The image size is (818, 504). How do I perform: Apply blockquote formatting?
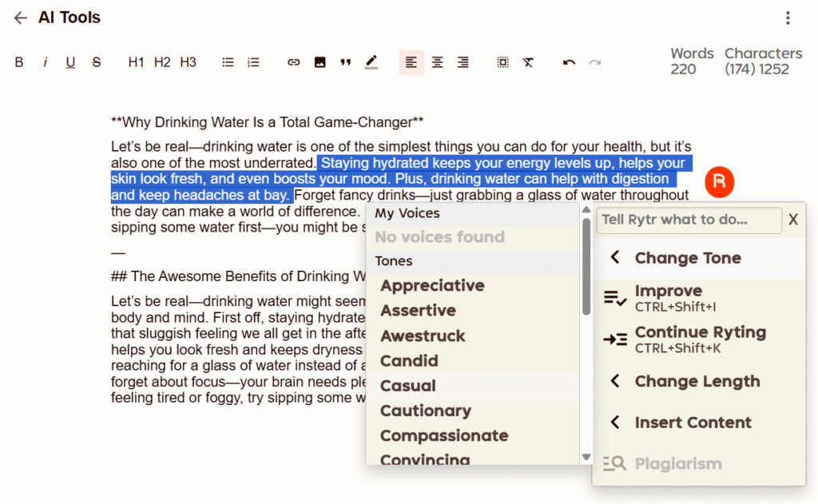(x=345, y=62)
